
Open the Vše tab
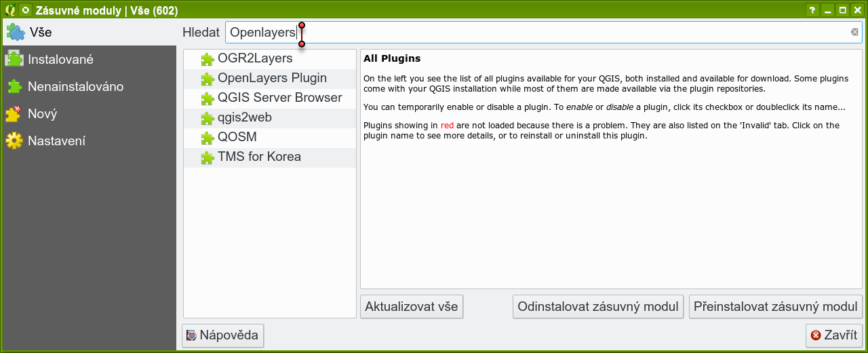(88, 32)
